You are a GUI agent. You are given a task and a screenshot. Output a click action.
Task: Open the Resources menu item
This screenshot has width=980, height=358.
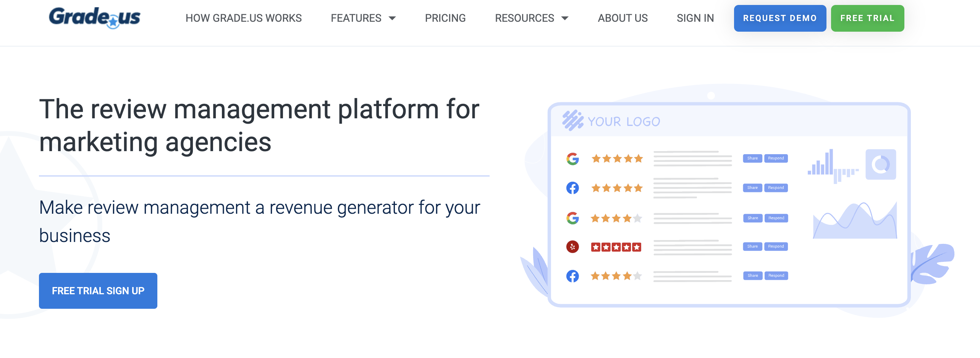tap(524, 18)
